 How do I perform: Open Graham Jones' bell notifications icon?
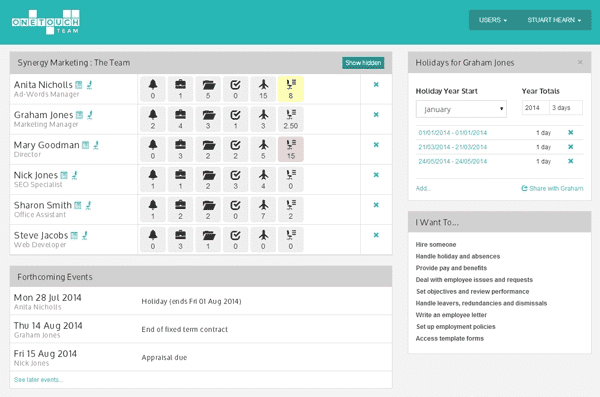tap(153, 119)
